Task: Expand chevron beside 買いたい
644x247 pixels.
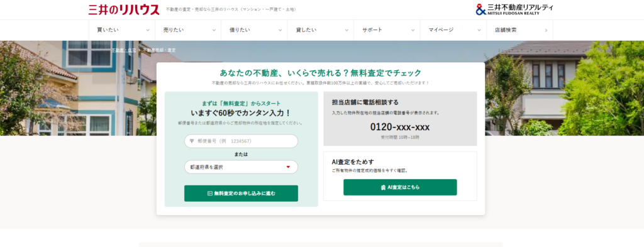Action: pos(148,30)
